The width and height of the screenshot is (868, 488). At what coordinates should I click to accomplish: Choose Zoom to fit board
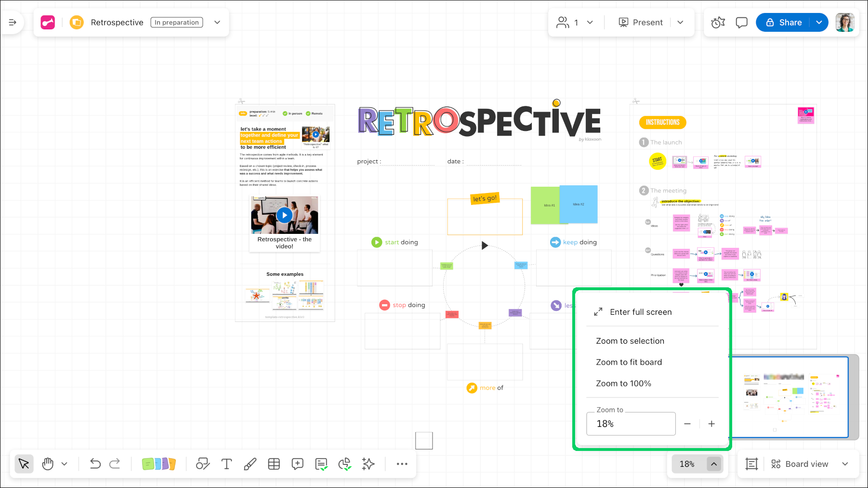click(x=629, y=362)
